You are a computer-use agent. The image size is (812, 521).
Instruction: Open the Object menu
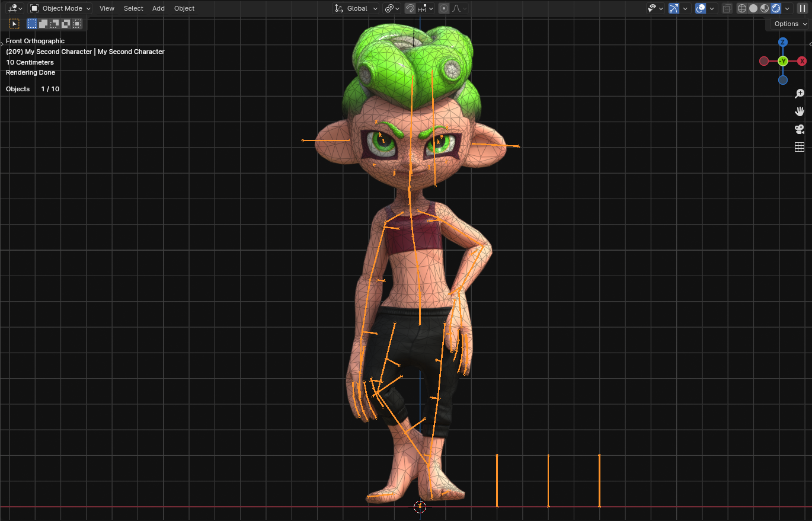(x=184, y=8)
